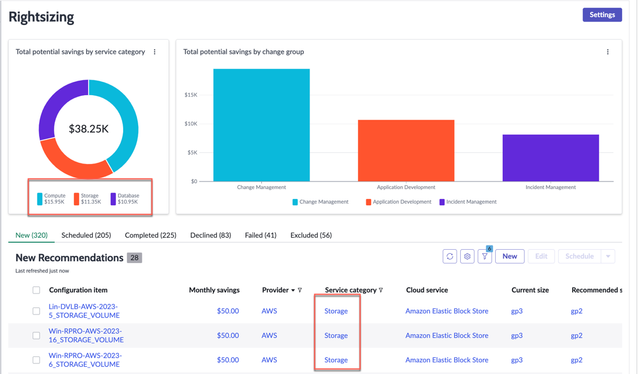Toggle the Compute legend swatch in donut chart
Screen dimensions: 638x374
point(40,199)
